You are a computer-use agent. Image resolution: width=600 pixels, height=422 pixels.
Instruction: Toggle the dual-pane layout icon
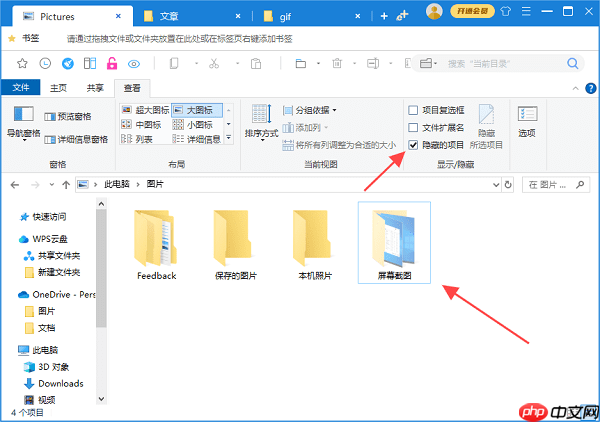pyautogui.click(x=90, y=63)
